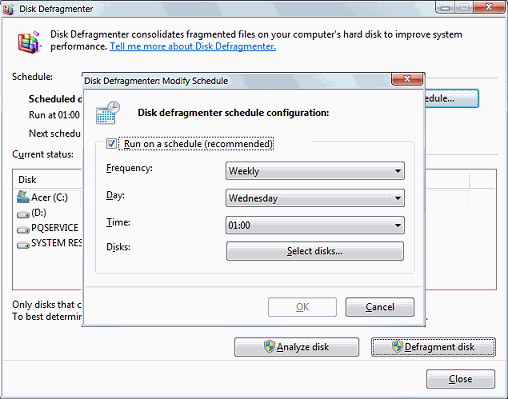Open the Frequency dropdown showing Weekly
The height and width of the screenshot is (399, 508).
(x=315, y=171)
